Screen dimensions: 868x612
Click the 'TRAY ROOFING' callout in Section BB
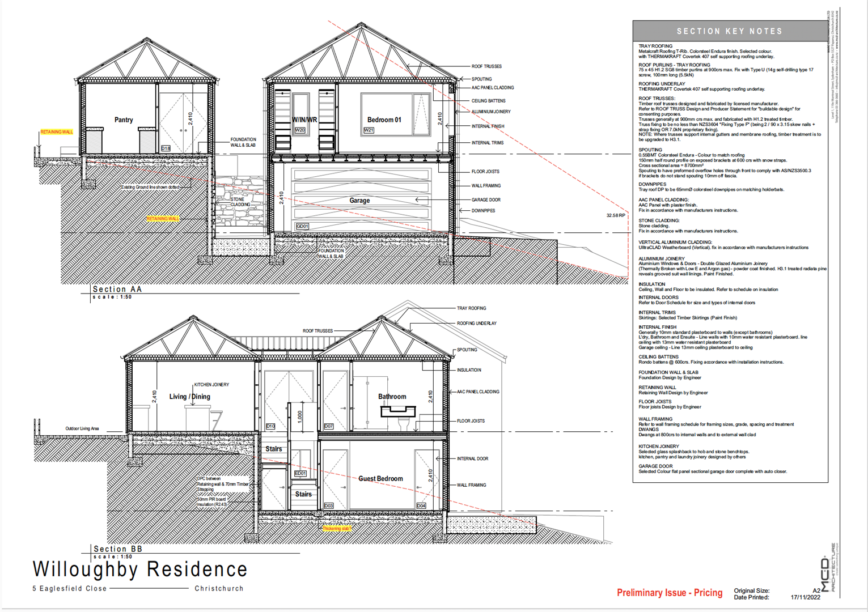point(472,308)
